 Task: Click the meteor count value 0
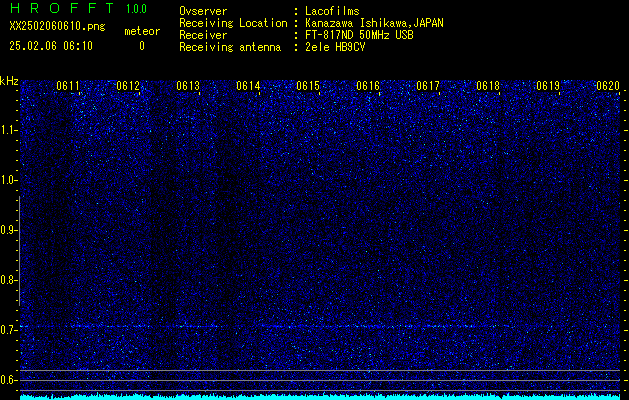coord(142,46)
